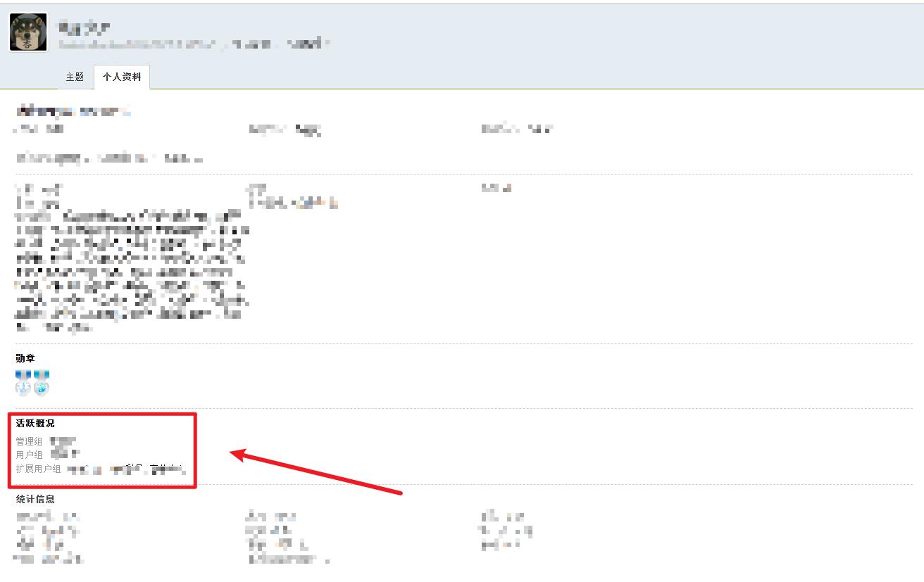
Task: Click the 管理组 group value link
Action: 68,441
